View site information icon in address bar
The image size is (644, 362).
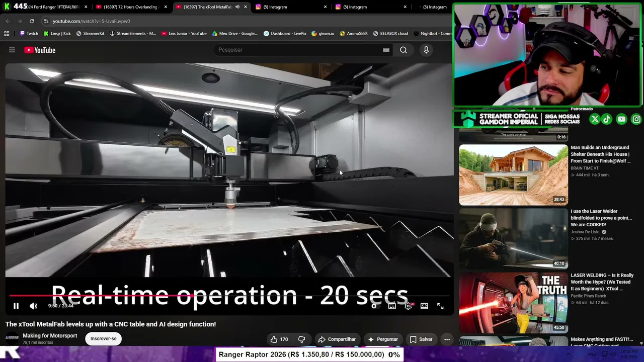(46, 21)
